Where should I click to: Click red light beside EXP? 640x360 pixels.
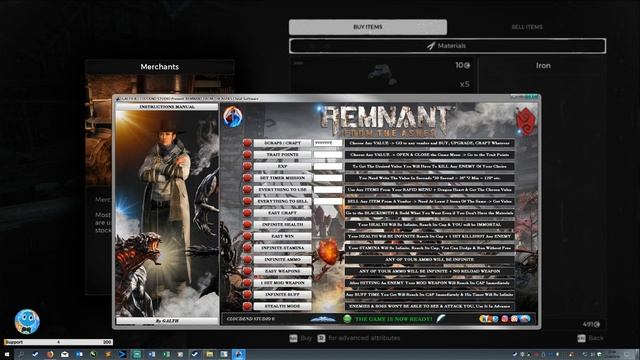pos(247,166)
